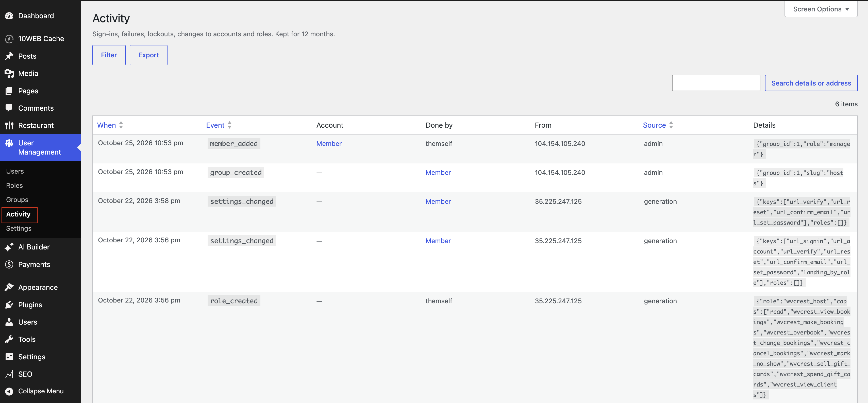Sort entries by Source column arrows
Viewport: 868px width, 403px height.
click(x=671, y=125)
